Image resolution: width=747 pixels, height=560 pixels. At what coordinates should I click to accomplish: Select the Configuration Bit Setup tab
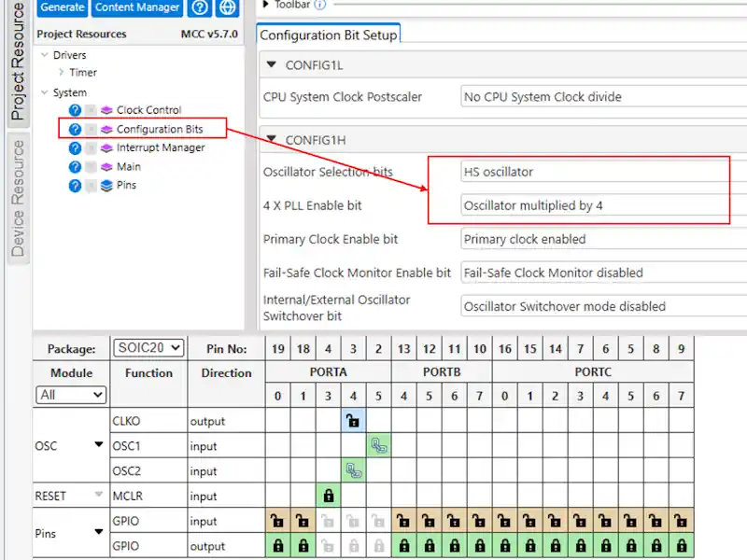coord(329,35)
